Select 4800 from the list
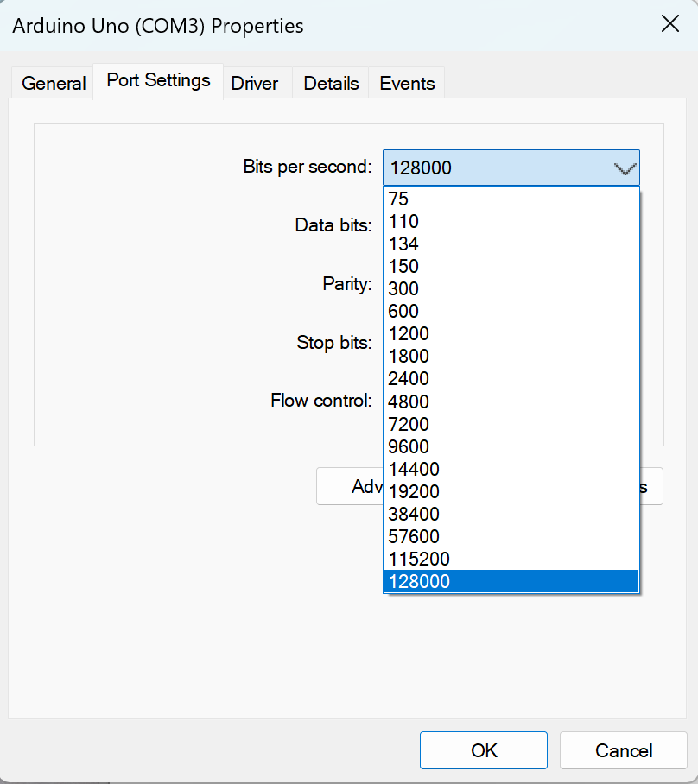Image resolution: width=698 pixels, height=784 pixels. (x=409, y=401)
